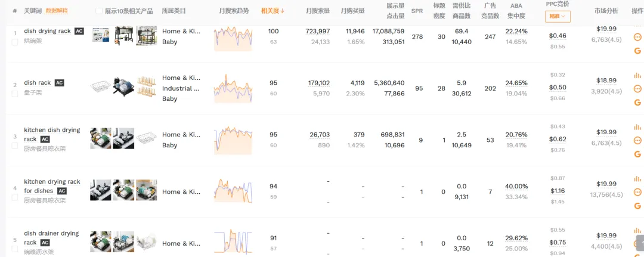Click ABA concentration value 40.00%
This screenshot has width=644, height=257.
click(x=516, y=187)
